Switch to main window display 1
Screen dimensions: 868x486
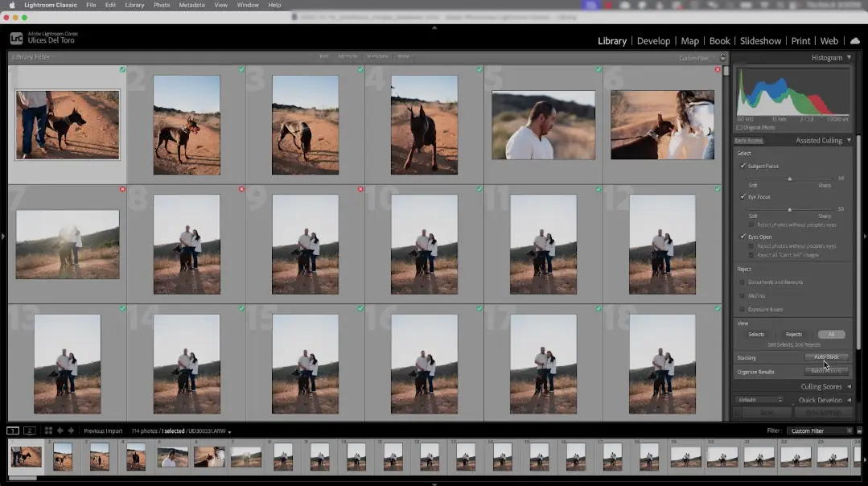click(x=13, y=430)
